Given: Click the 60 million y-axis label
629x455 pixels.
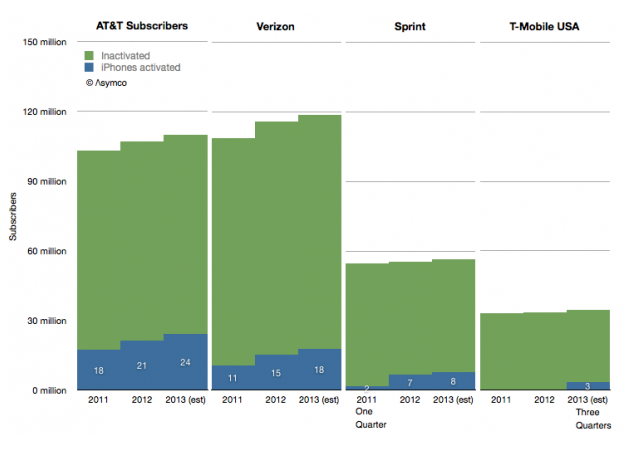Looking at the screenshot, I should tap(48, 251).
